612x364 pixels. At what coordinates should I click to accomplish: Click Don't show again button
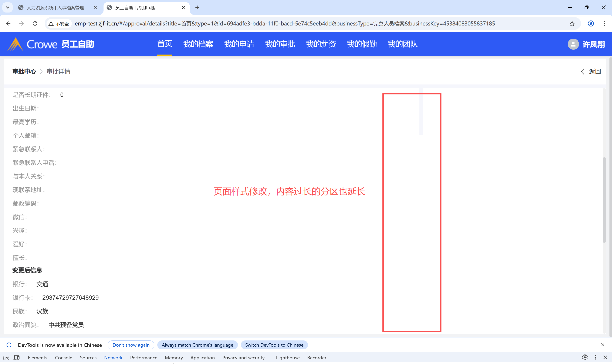point(131,345)
